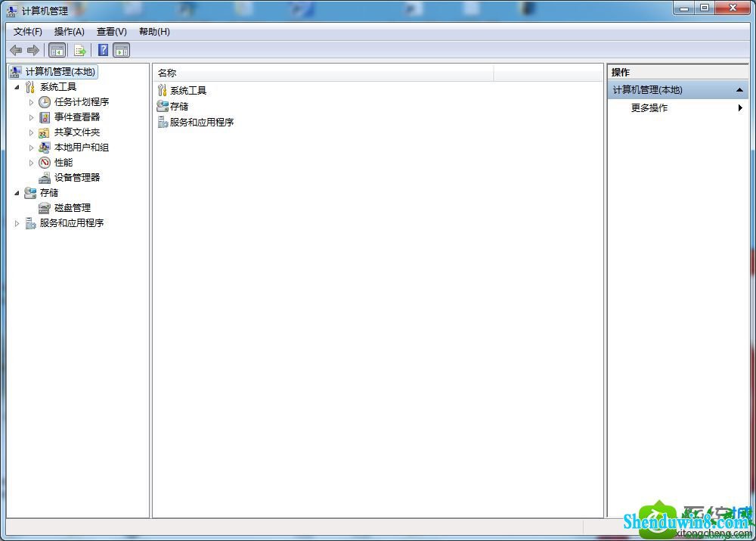
Task: Click the Forward arrow toolbar icon
Action: [x=33, y=50]
